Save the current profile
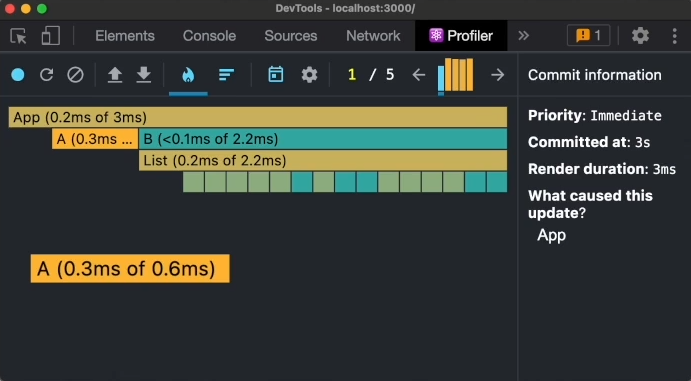 (x=144, y=75)
